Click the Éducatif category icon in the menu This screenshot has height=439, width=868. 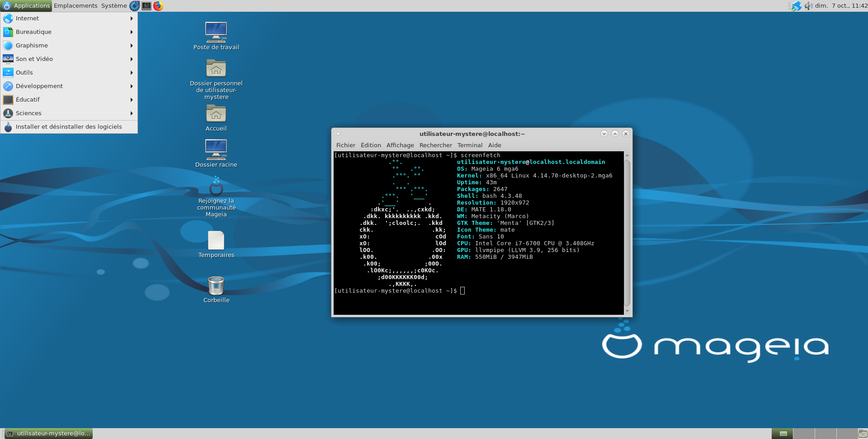pyautogui.click(x=8, y=100)
